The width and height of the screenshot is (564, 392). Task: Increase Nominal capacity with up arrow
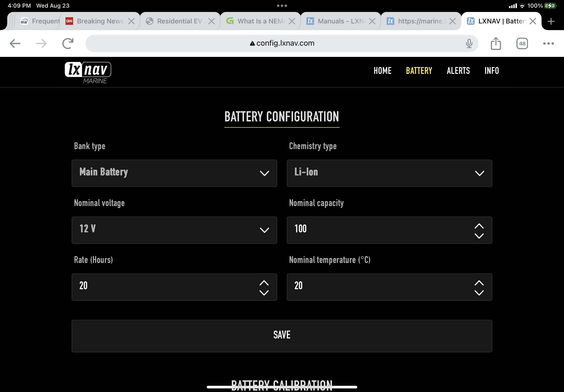tap(479, 226)
